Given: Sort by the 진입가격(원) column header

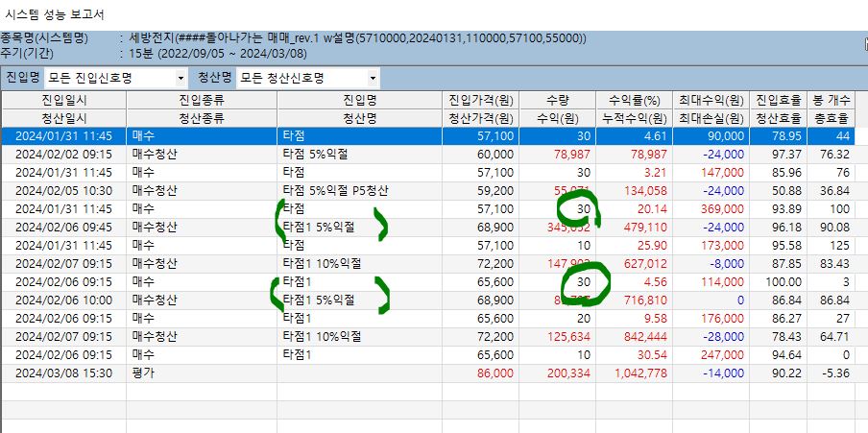Looking at the screenshot, I should pyautogui.click(x=480, y=101).
